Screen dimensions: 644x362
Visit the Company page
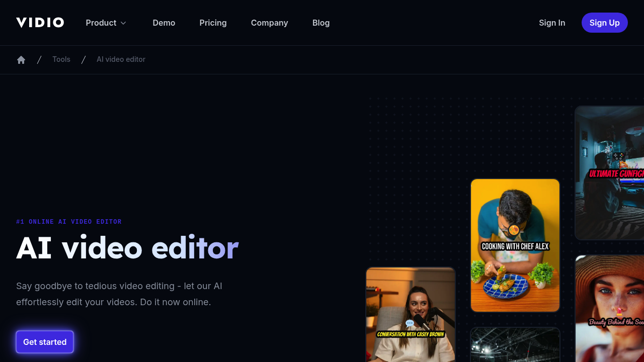tap(270, 23)
